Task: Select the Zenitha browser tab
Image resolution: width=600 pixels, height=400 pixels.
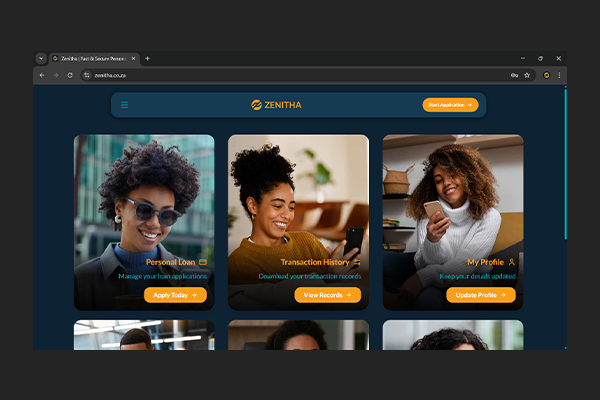Action: tap(94, 59)
